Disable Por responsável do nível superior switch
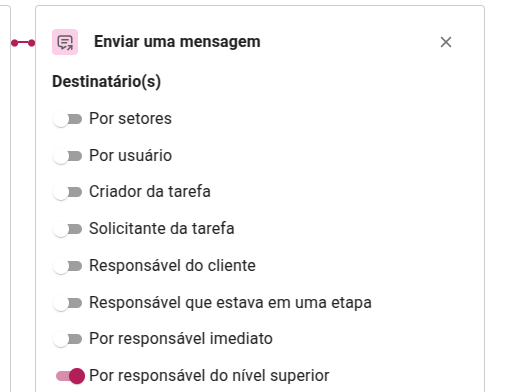This screenshot has width=524, height=392. 70,376
